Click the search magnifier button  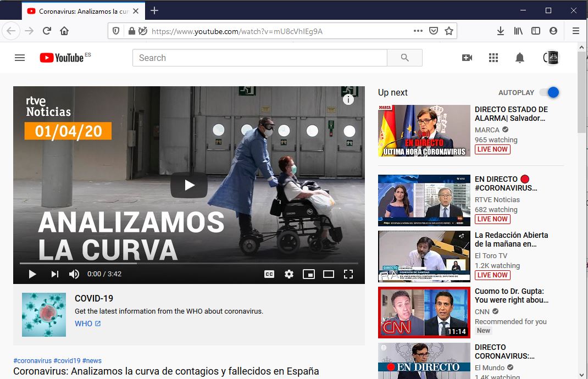click(404, 58)
